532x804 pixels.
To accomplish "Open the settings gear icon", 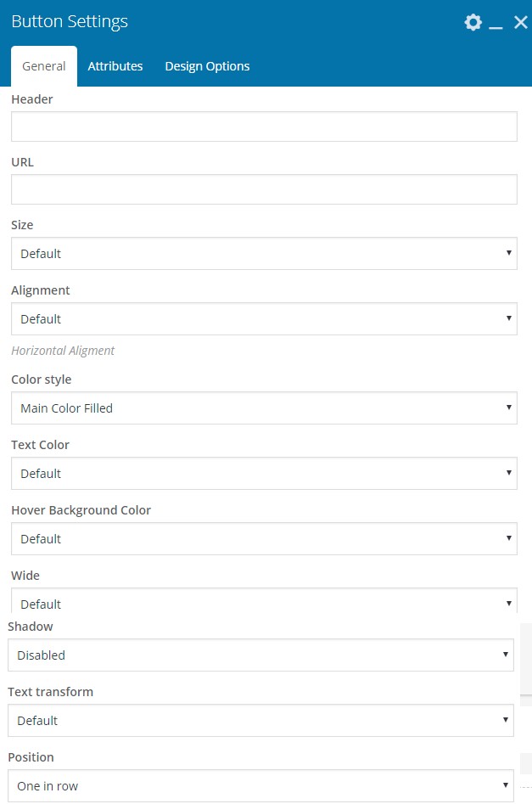I will [x=473, y=22].
